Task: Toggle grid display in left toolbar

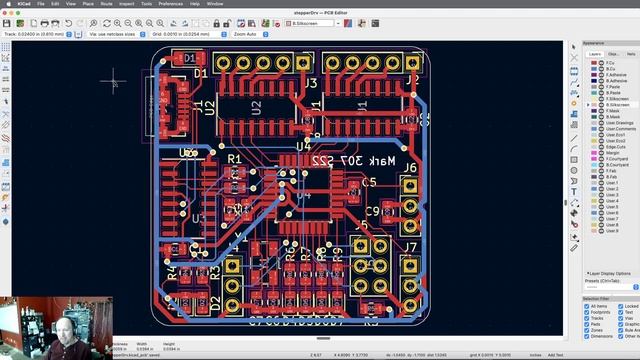Action: tap(6, 47)
